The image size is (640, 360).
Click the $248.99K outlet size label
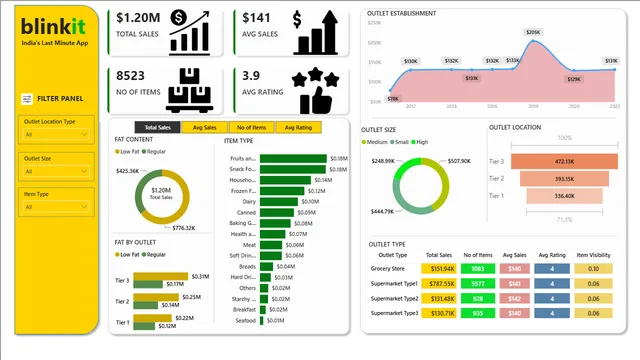coord(383,161)
